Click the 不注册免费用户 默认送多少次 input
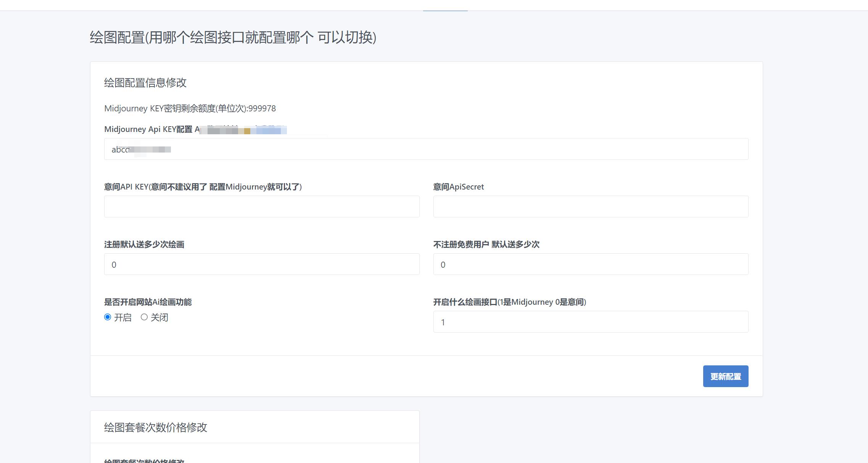This screenshot has width=868, height=463. click(591, 264)
